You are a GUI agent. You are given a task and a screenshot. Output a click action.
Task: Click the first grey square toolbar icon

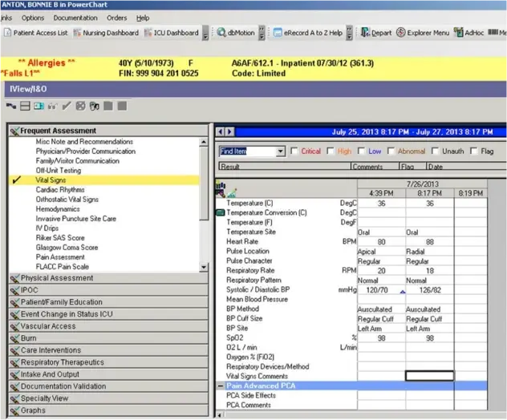(x=108, y=106)
